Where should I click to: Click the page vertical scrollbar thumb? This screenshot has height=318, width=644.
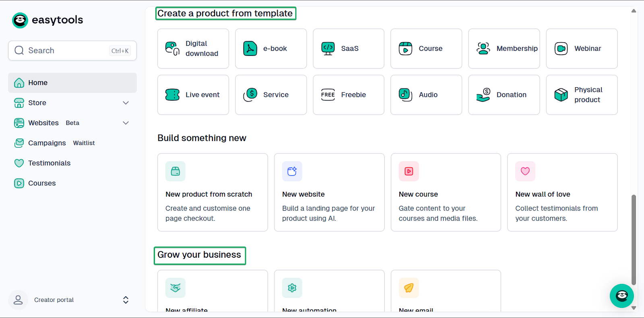634,240
